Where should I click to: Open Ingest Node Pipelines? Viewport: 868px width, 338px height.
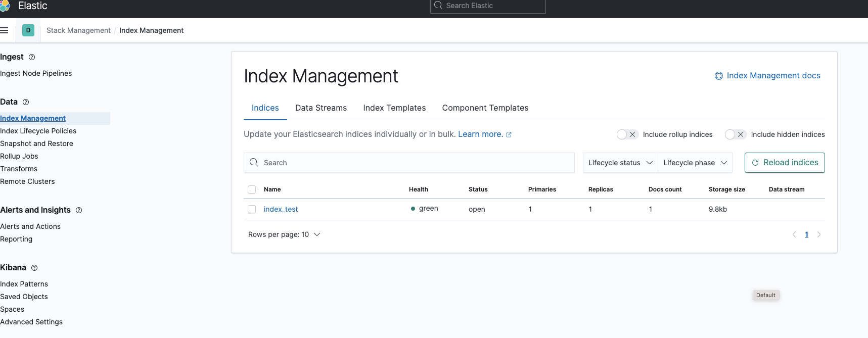click(x=36, y=73)
